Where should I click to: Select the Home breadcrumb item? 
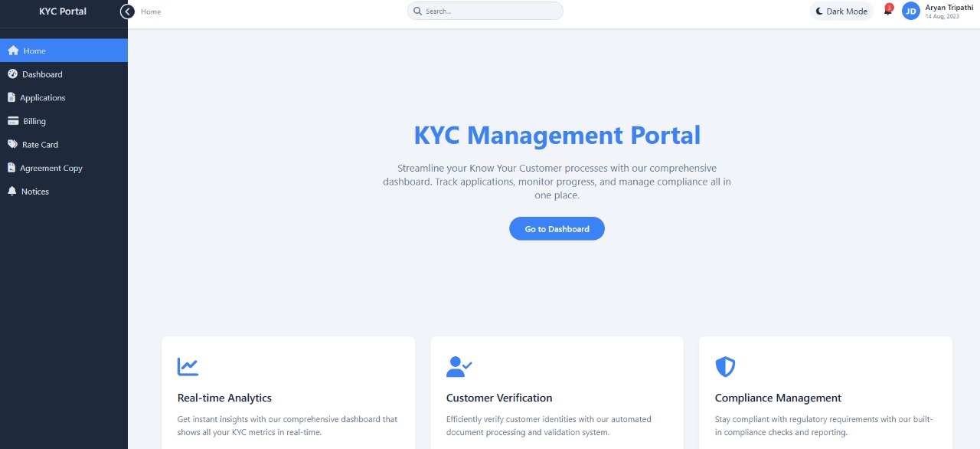pos(151,11)
